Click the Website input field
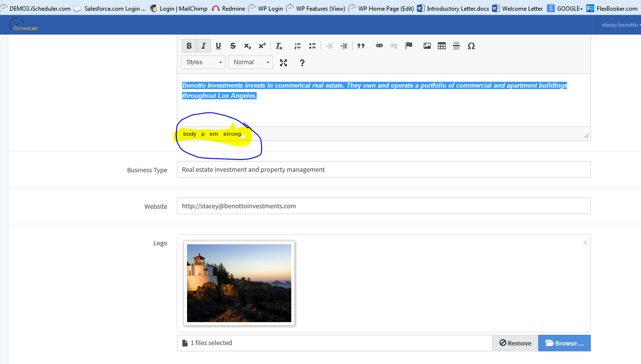 click(x=384, y=206)
